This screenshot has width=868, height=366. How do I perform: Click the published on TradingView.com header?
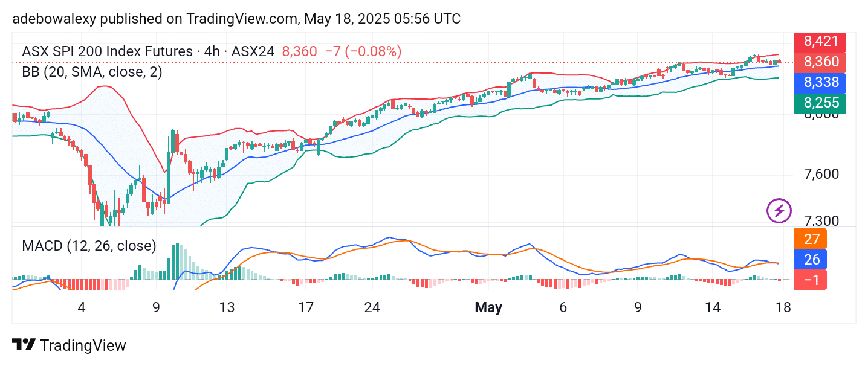pos(236,19)
